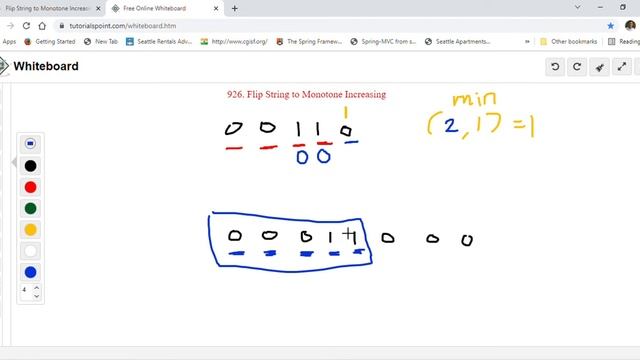Click the Whiteboard heading text
640x360 pixels.
[46, 66]
